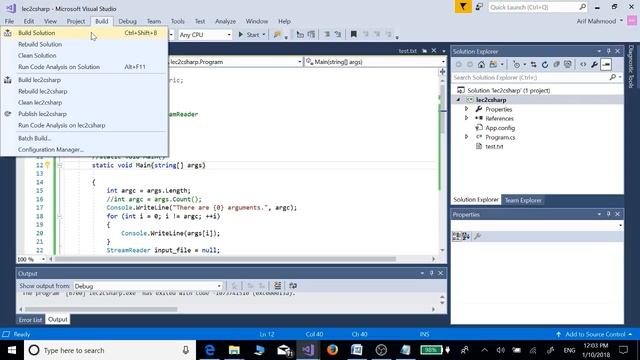Switch to the Error List tab
The image size is (640, 360).
[30, 320]
